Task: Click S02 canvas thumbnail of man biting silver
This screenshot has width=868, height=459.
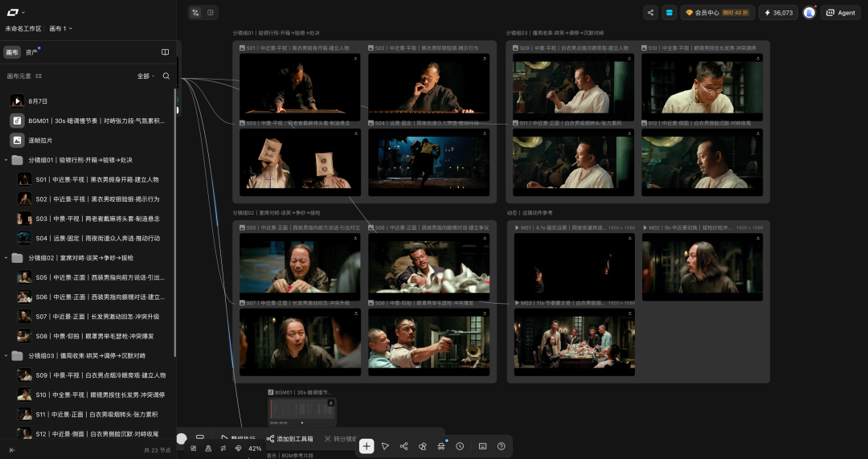Action: coord(428,87)
